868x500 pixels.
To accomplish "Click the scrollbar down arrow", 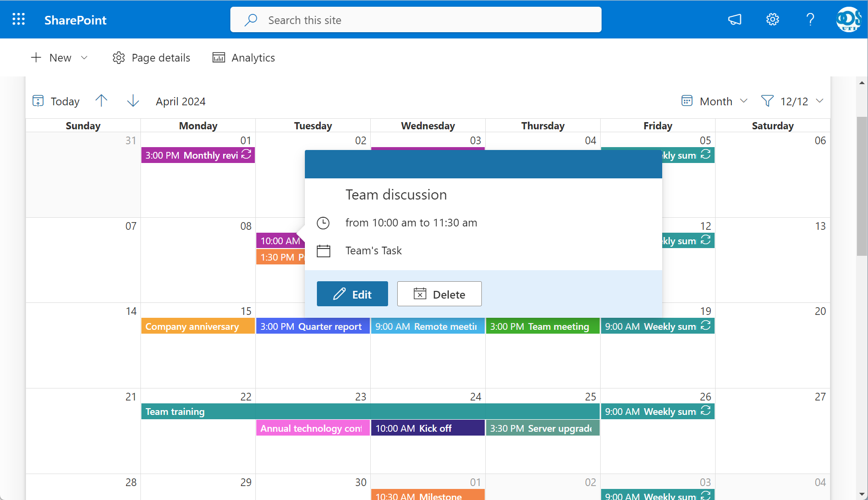I will (x=862, y=494).
